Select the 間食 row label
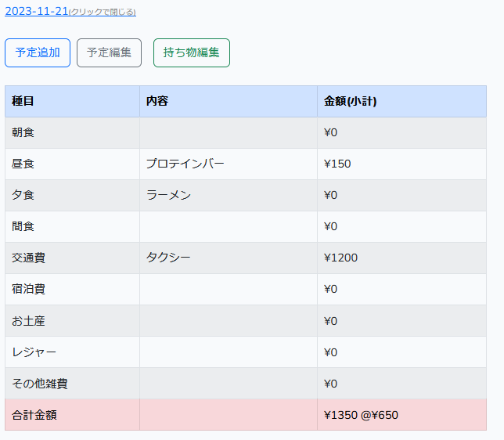 tap(23, 226)
